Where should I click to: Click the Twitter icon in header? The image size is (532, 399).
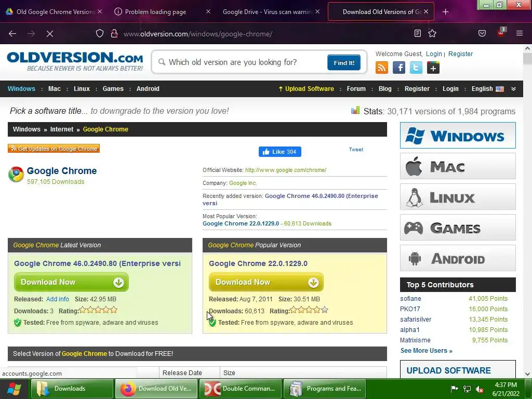coord(416,68)
